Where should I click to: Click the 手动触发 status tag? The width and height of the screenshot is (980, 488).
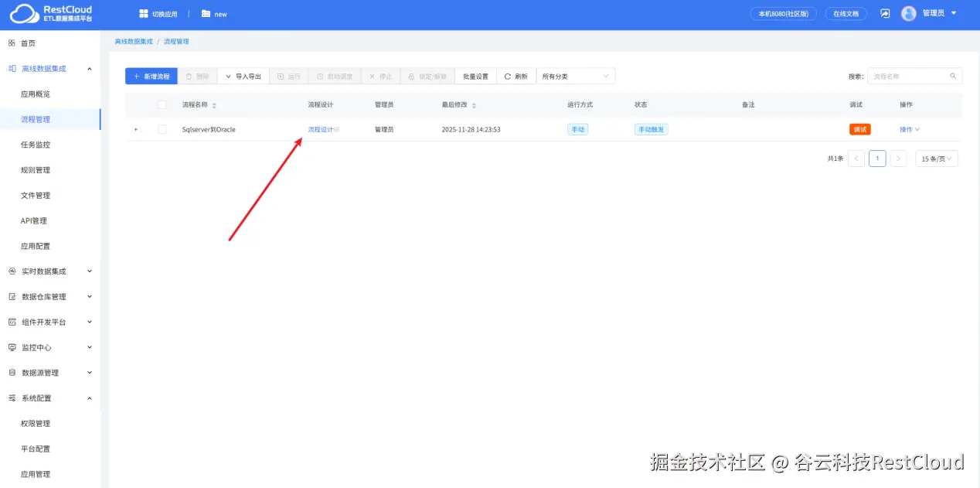(x=651, y=129)
